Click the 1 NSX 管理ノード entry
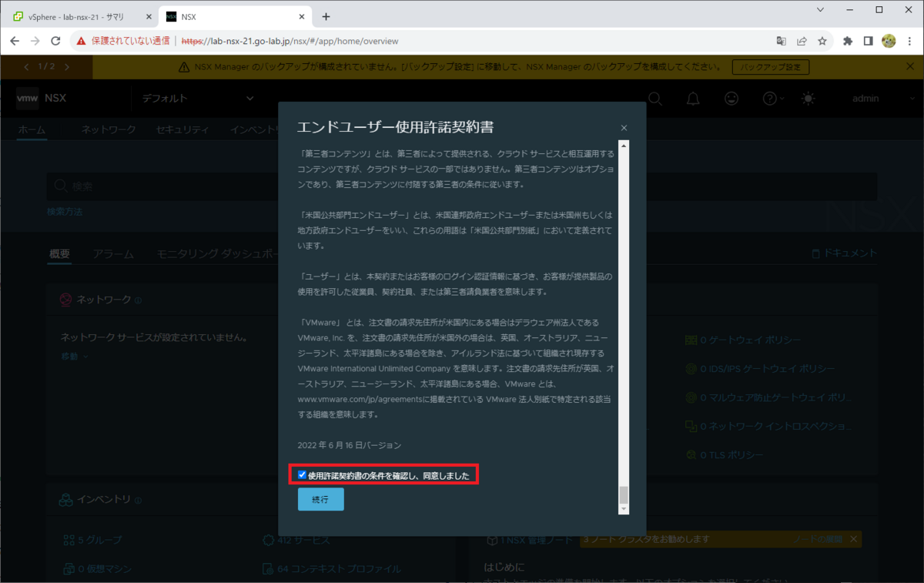The height and width of the screenshot is (583, 924). pyautogui.click(x=530, y=540)
